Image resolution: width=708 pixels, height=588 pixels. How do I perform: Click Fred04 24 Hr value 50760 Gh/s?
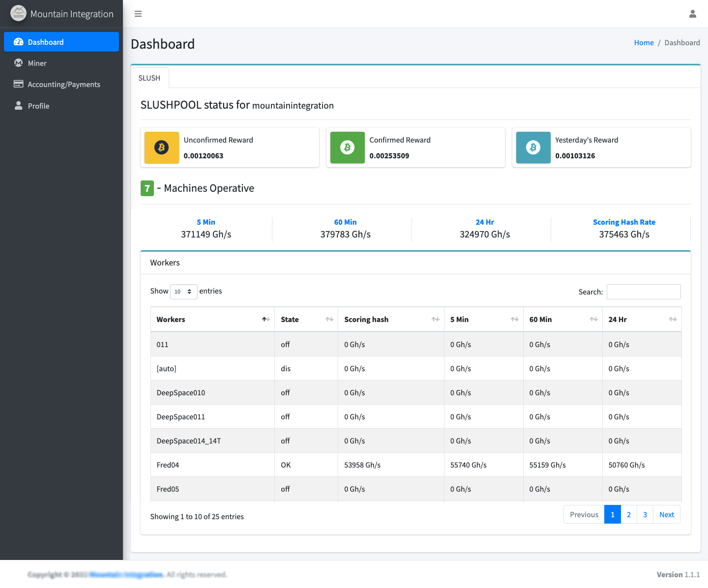click(x=627, y=465)
